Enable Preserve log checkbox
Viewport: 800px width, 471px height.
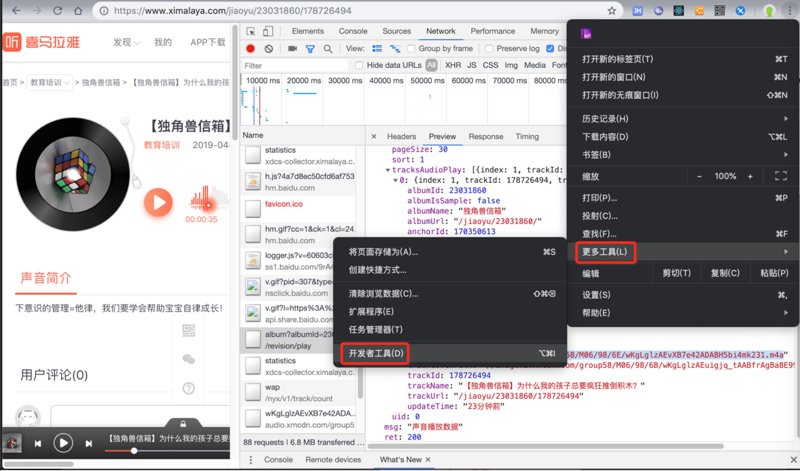click(489, 48)
